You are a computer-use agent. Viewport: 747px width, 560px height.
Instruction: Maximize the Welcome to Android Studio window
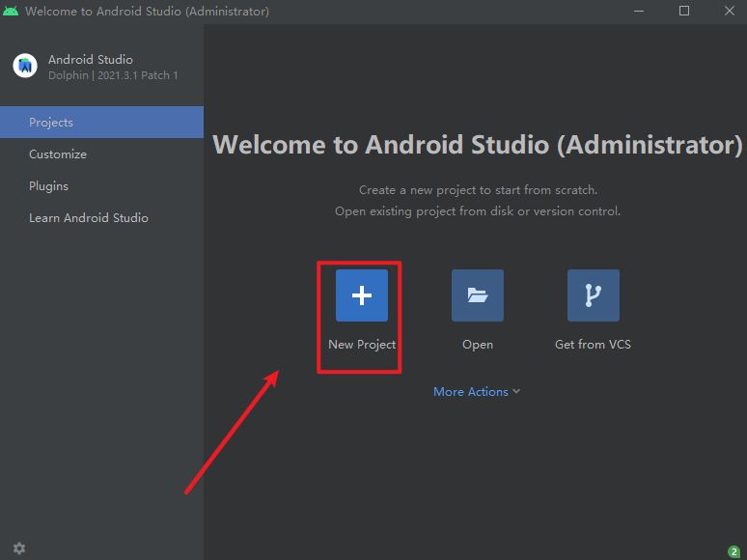684,12
